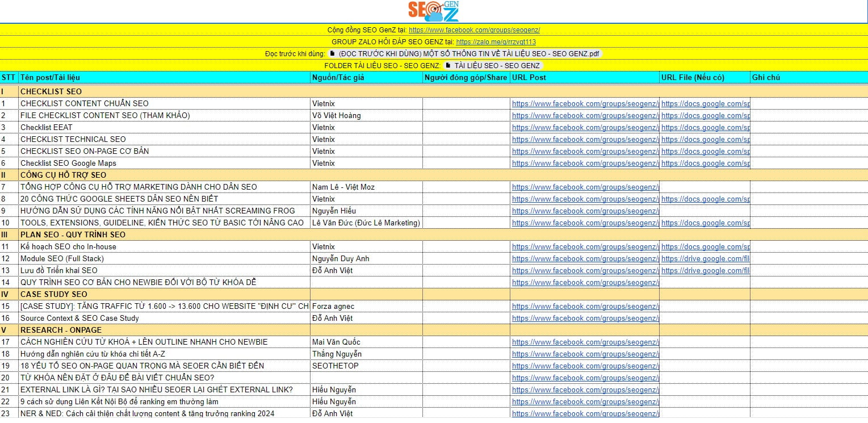Select the Nam Lê - Việt Moz author cell
The height and width of the screenshot is (423, 868).
tap(366, 187)
